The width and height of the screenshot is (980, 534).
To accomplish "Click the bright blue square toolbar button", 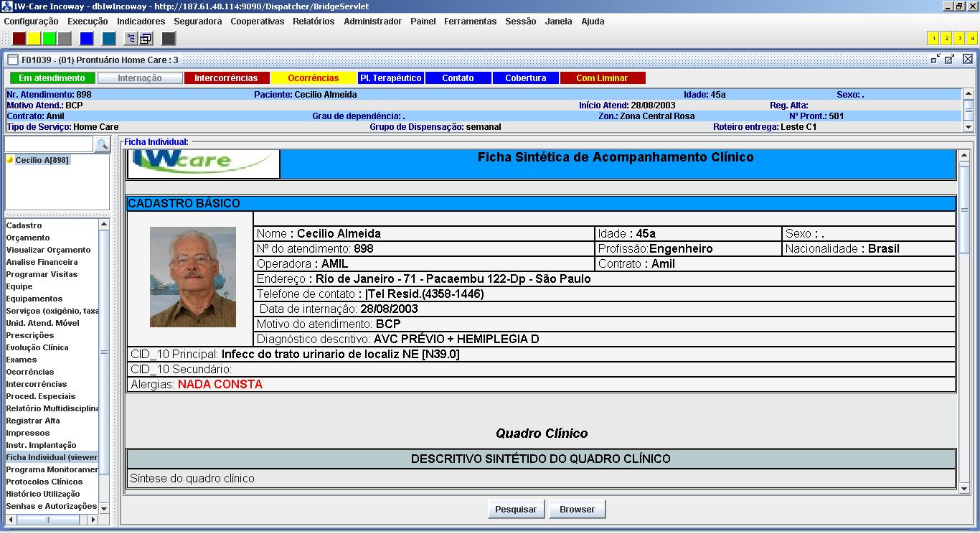I will [87, 39].
